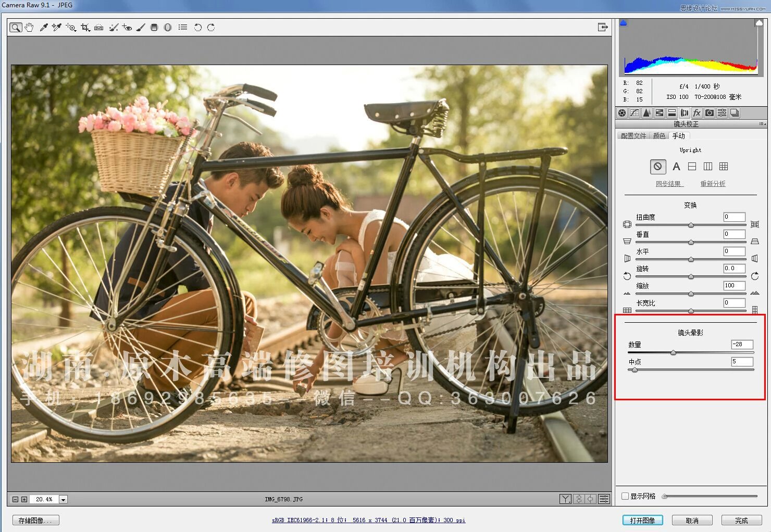Screen dimensions: 771x532
Task: Apply Vertical Upright correction
Action: click(707, 167)
